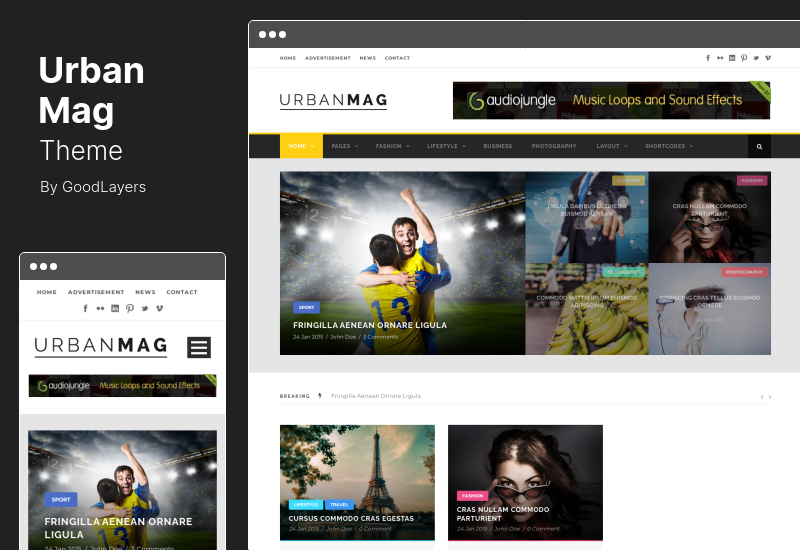
Task: Click CONTACT in desktop top bar
Action: [397, 58]
